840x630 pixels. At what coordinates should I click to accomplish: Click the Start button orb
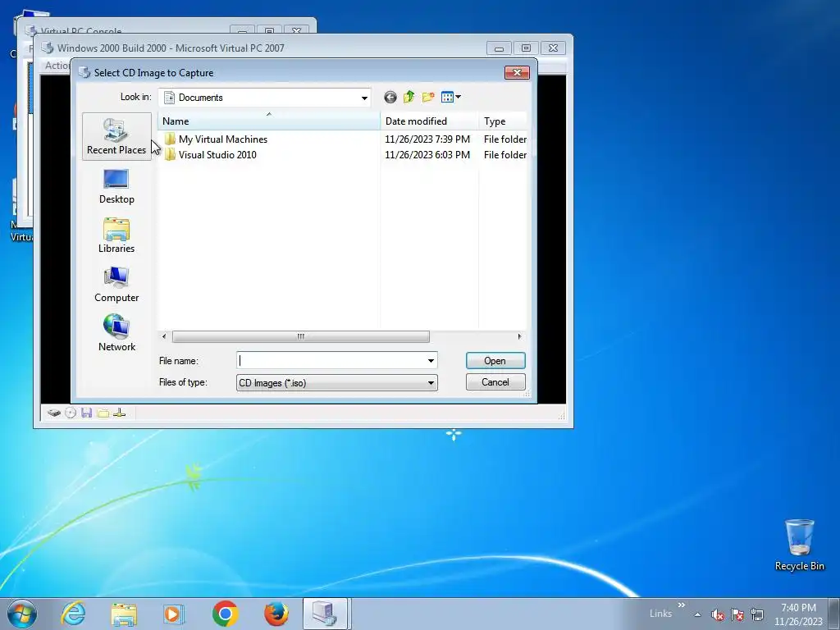22,614
